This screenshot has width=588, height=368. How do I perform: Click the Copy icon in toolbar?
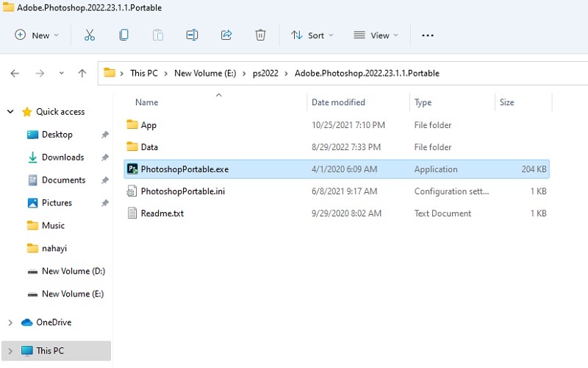pyautogui.click(x=124, y=35)
